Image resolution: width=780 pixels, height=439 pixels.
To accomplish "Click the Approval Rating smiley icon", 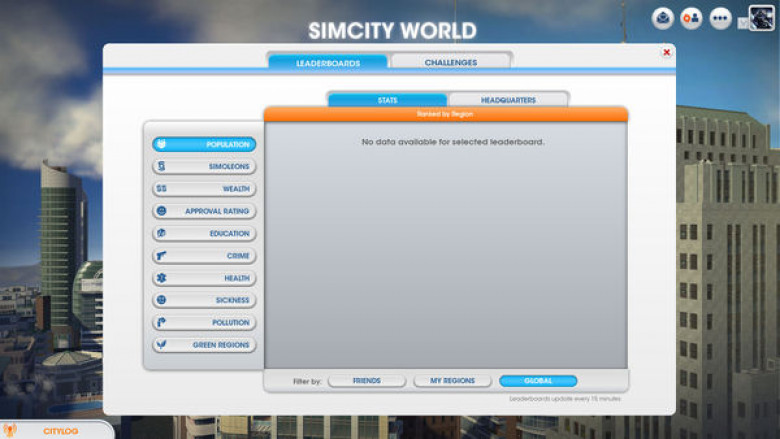I will click(161, 211).
